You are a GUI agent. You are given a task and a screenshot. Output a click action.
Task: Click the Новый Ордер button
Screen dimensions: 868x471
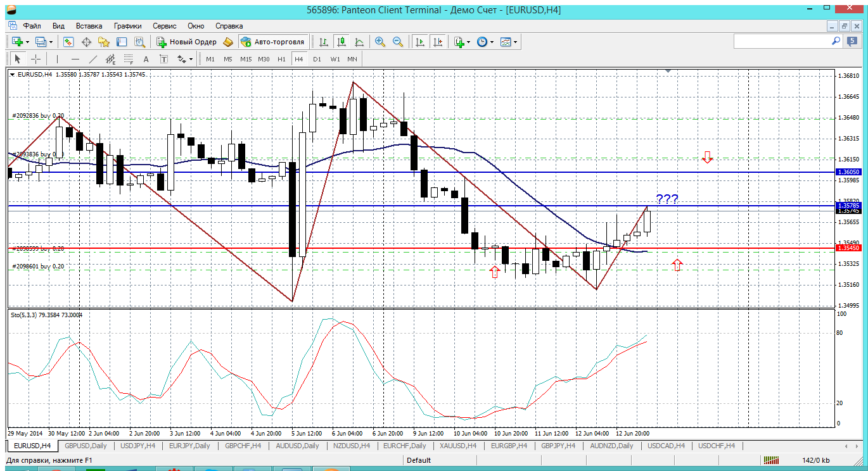[x=187, y=42]
